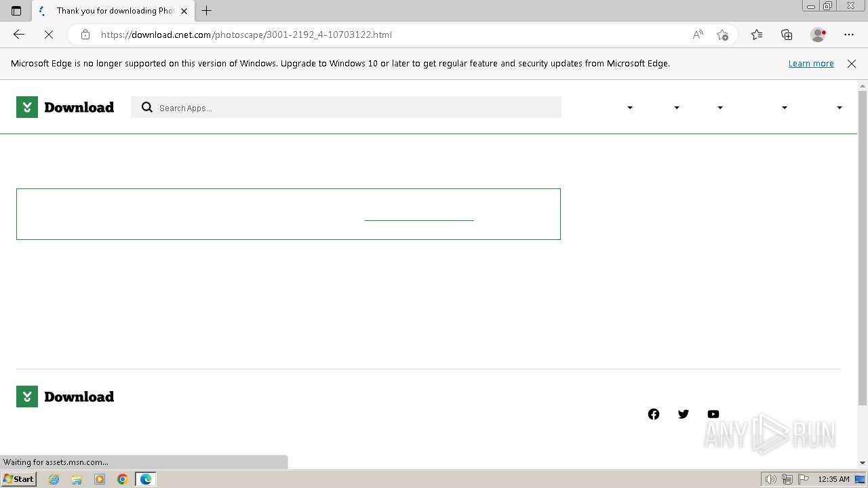This screenshot has width=868, height=488.
Task: Close the 'Thank you for downloading' tab
Action: click(x=184, y=11)
